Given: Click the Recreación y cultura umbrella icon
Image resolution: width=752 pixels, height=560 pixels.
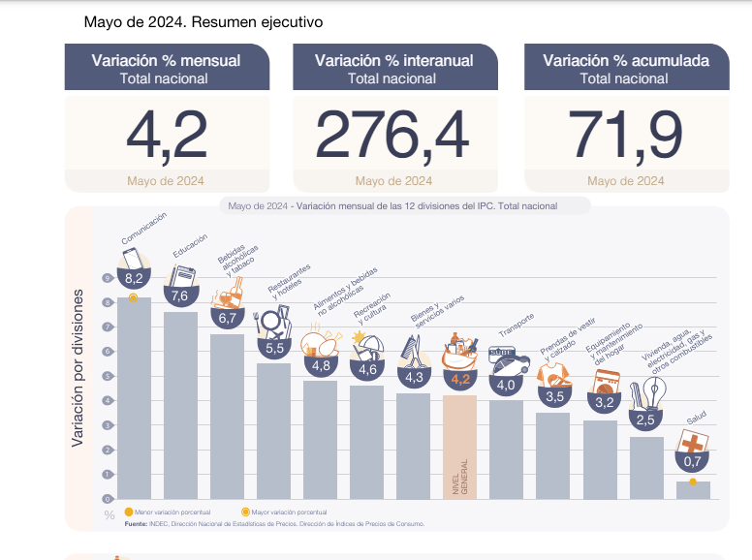Looking at the screenshot, I should pyautogui.click(x=367, y=347).
